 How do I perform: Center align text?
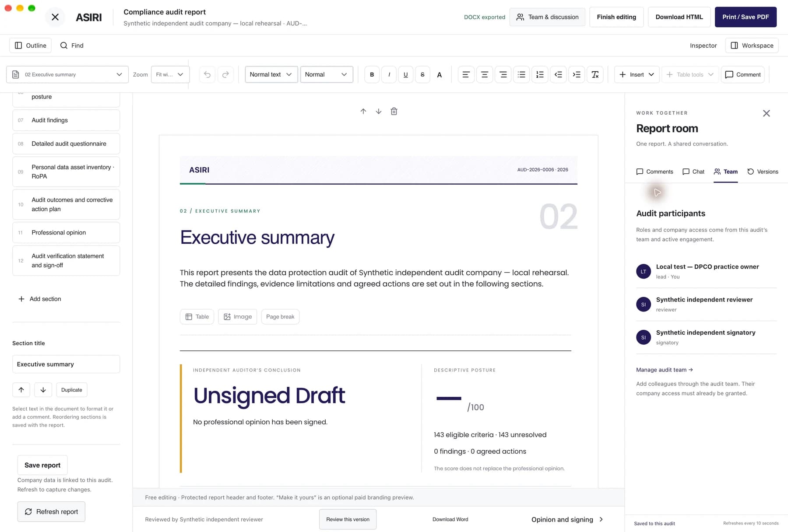(484, 74)
